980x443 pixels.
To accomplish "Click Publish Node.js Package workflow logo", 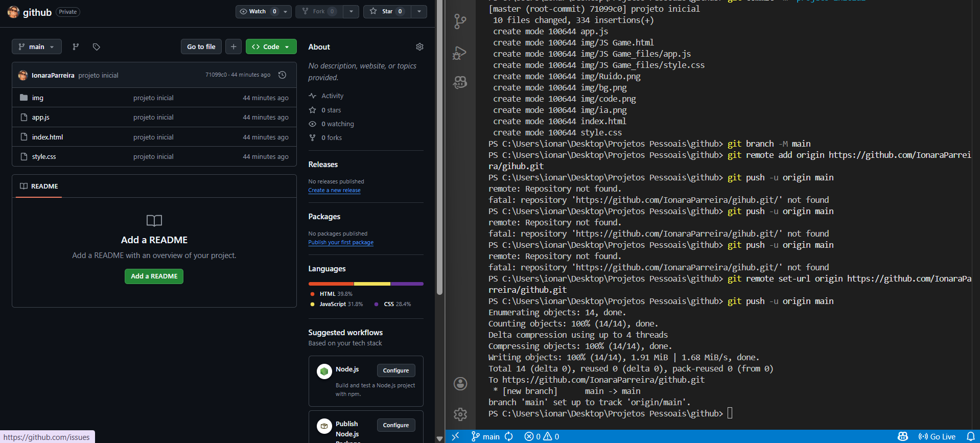I will (324, 426).
